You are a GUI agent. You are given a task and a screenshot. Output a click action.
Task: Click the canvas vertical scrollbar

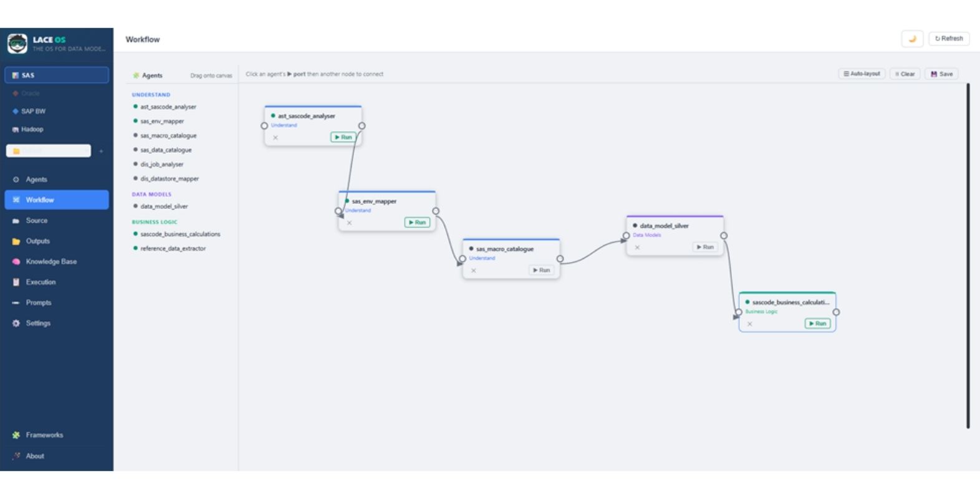tap(968, 256)
